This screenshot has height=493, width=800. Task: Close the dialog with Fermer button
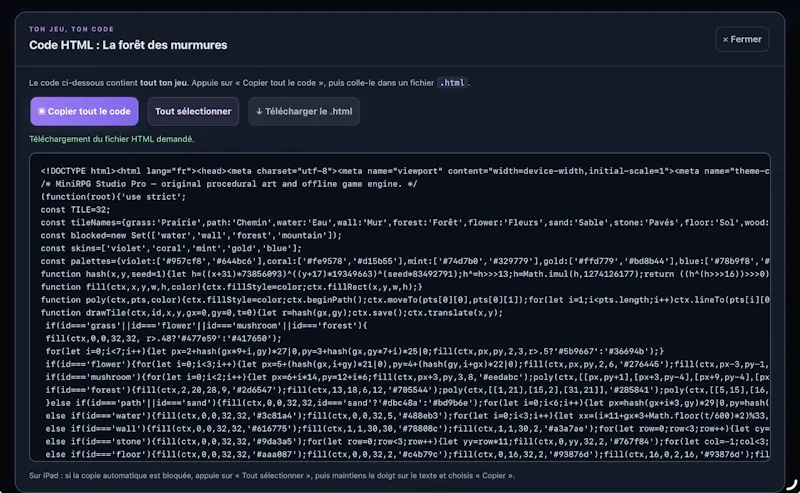742,39
